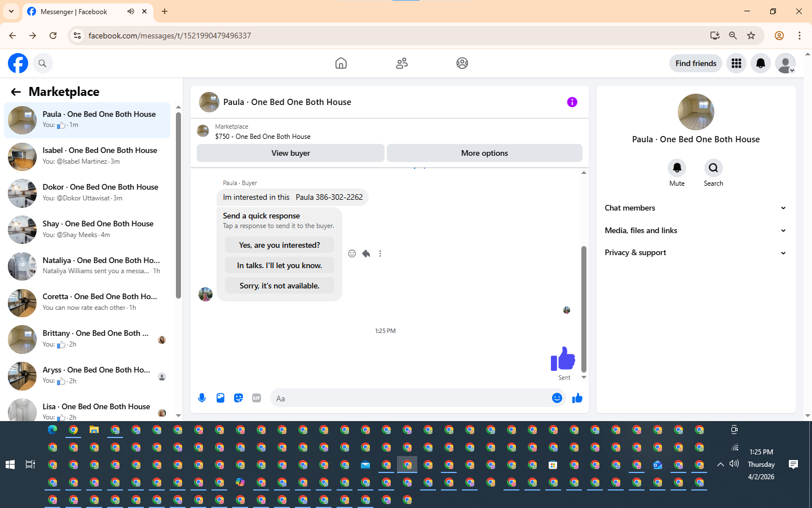
Task: Attach a photo using the image icon
Action: pyautogui.click(x=220, y=398)
